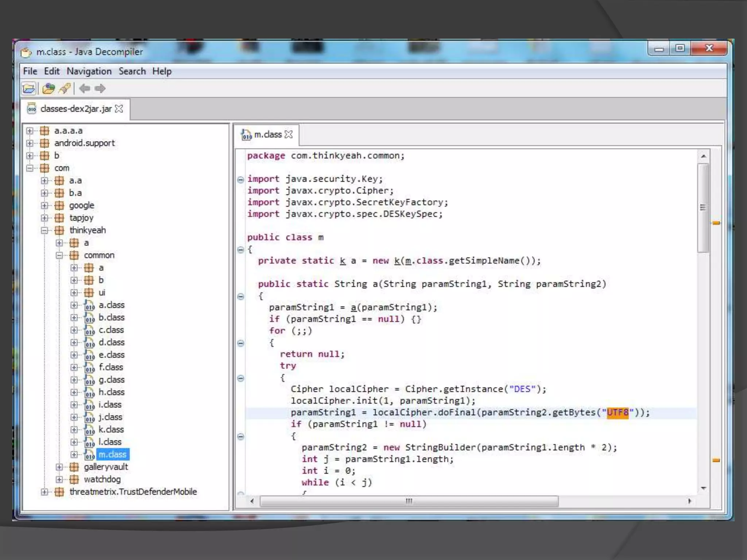Viewport: 747px width, 560px height.
Task: Collapse the class m body fold marker
Action: click(240, 250)
